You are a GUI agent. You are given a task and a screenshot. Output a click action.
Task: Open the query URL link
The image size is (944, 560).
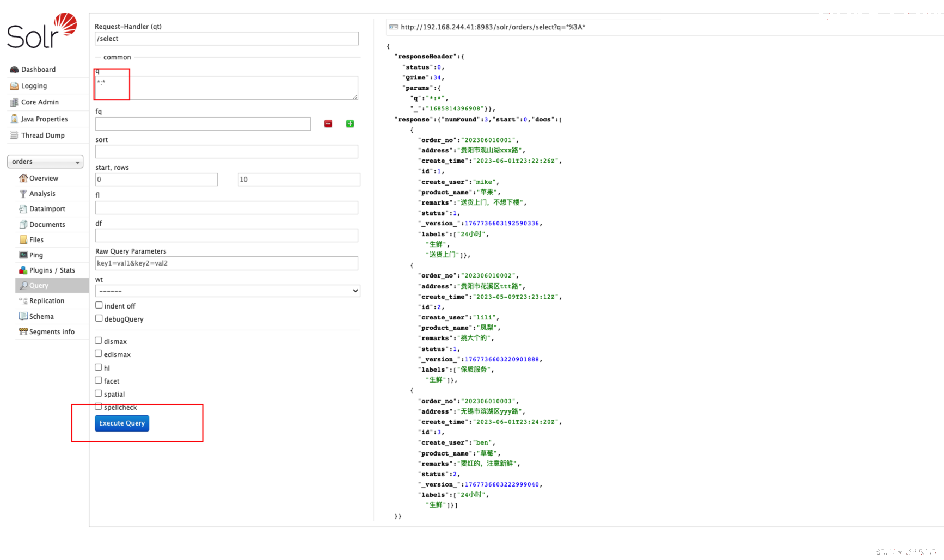click(493, 27)
